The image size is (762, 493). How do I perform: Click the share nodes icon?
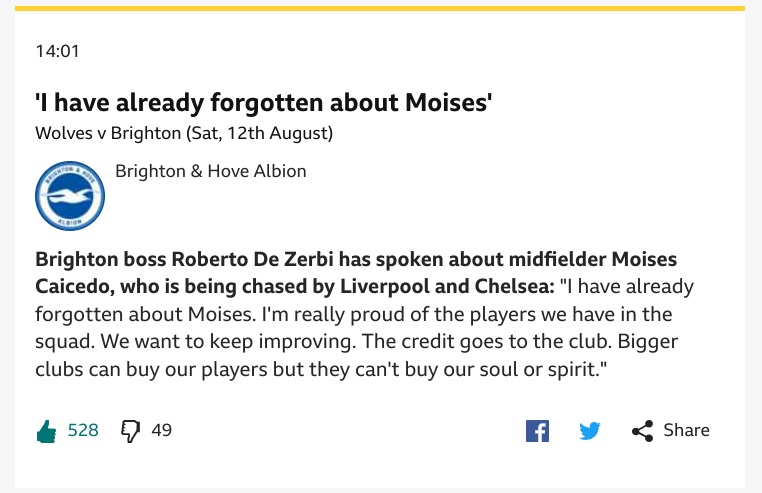point(642,431)
